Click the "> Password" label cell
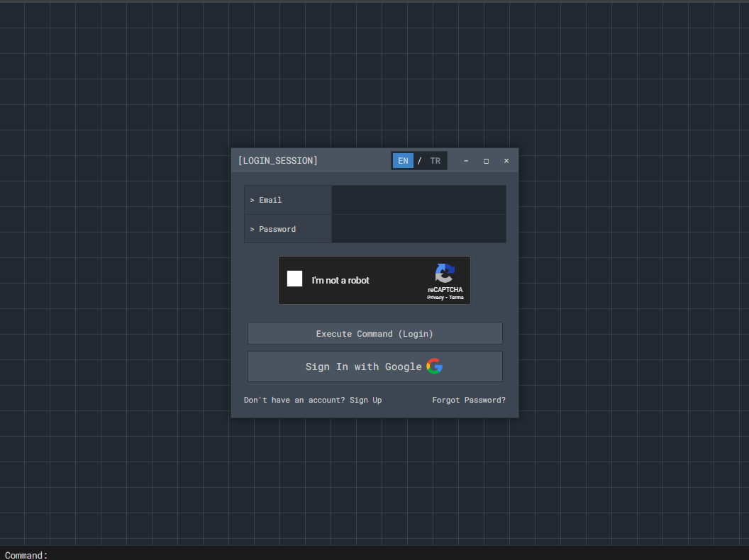Viewport: 749px width, 560px height. click(x=287, y=228)
